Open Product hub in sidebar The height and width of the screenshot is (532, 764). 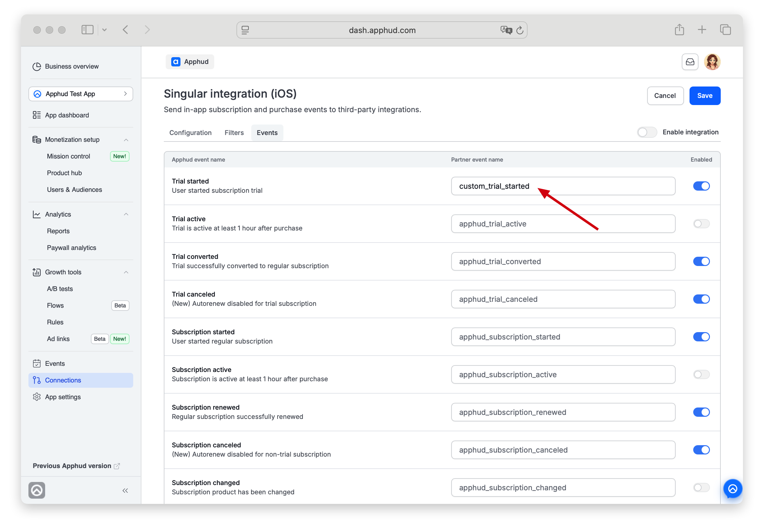(x=64, y=173)
